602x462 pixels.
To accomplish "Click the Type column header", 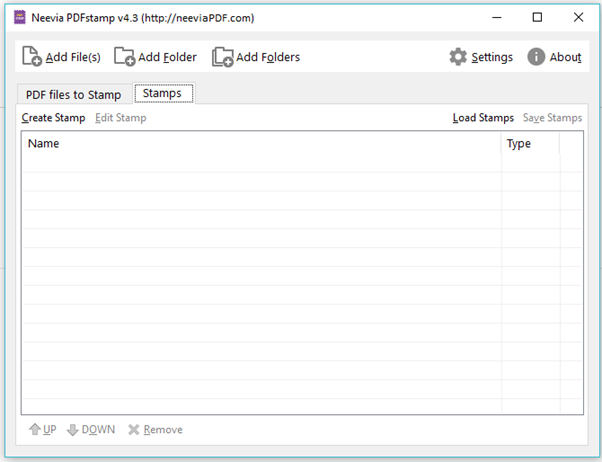I will click(529, 144).
